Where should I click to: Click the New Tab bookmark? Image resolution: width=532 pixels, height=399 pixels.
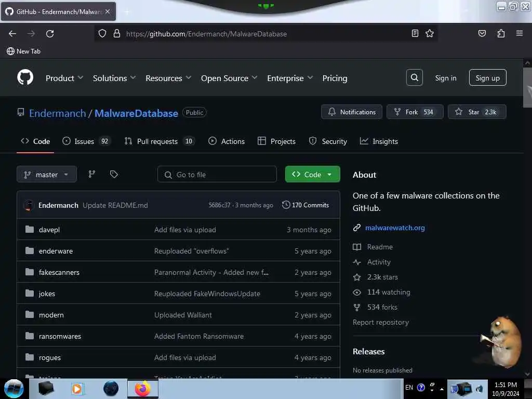(23, 51)
